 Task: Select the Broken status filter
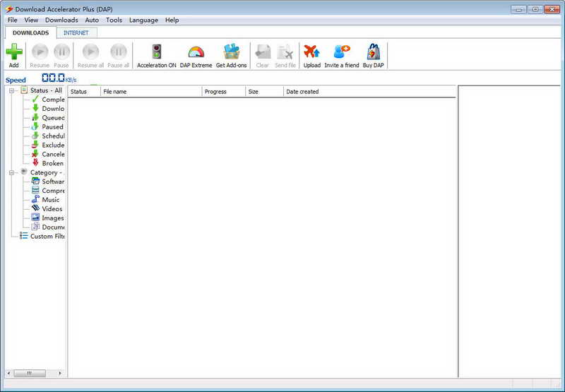[x=47, y=163]
